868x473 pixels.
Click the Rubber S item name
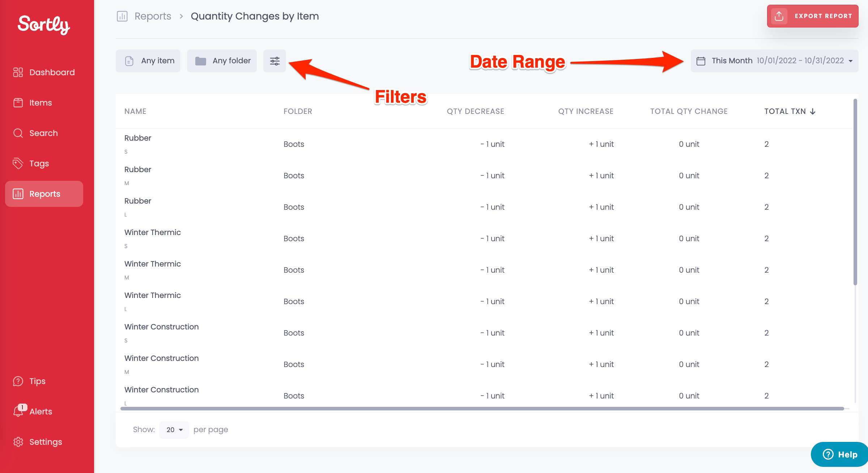138,138
